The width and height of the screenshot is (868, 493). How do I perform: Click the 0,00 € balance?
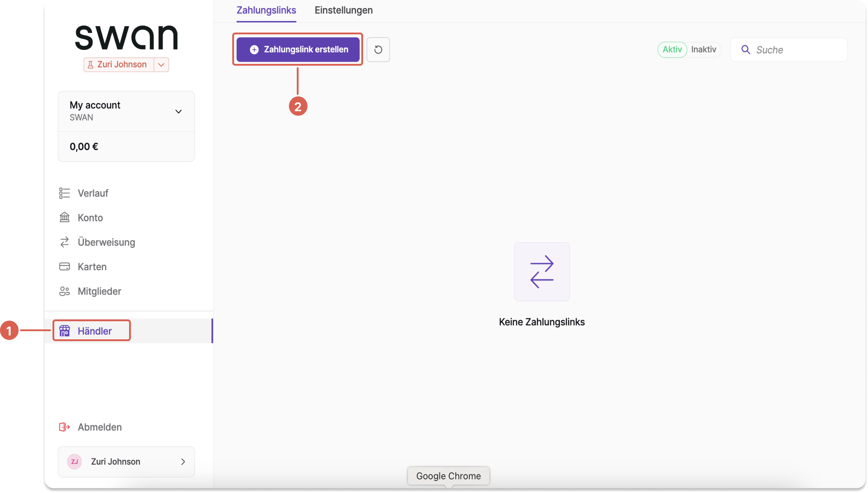[84, 147]
